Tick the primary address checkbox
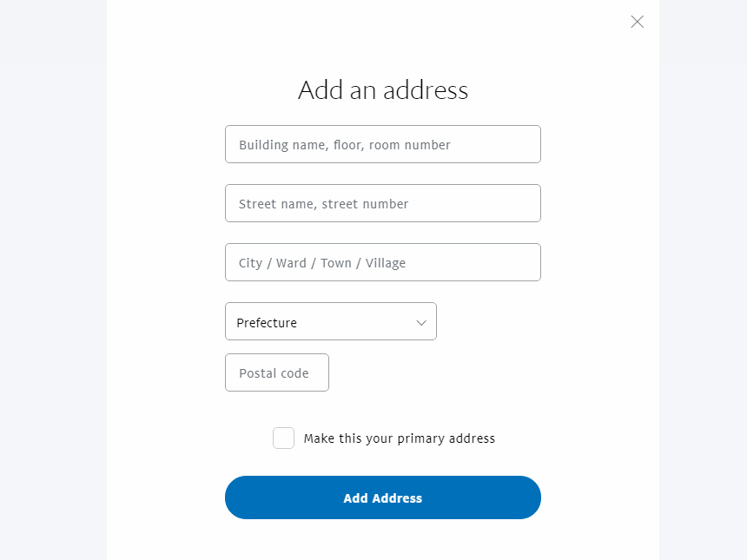This screenshot has height=560, width=747. coord(283,438)
